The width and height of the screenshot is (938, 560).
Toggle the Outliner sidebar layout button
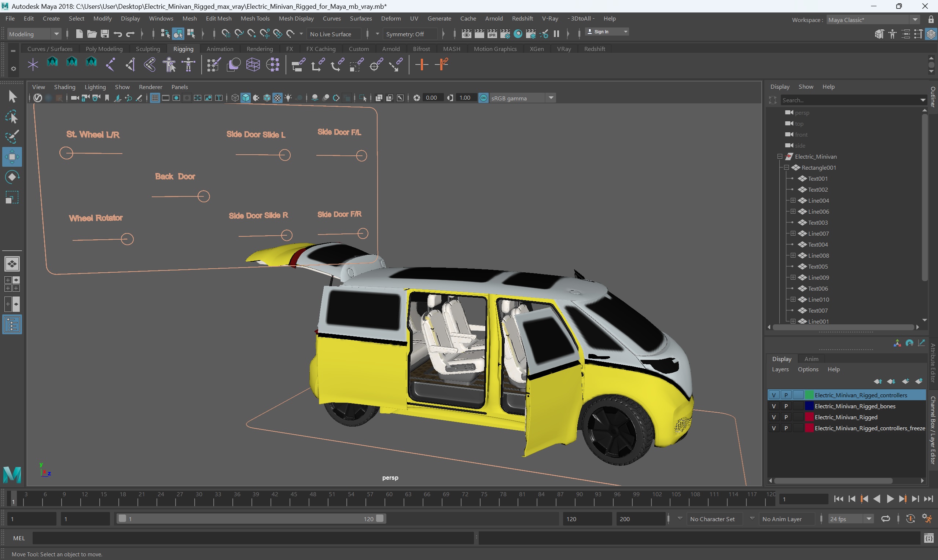pos(12,324)
